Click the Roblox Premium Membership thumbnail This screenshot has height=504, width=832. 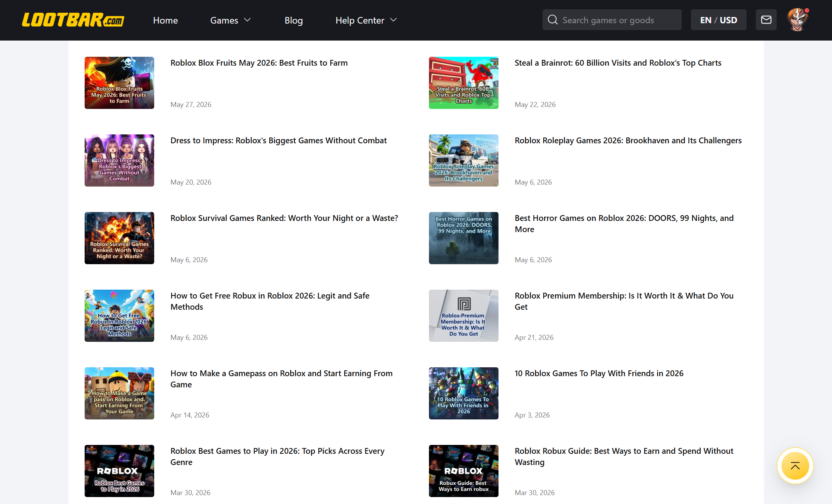(464, 316)
